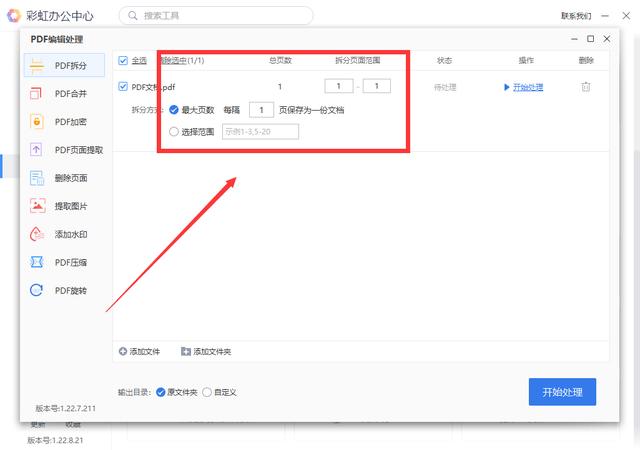Click the 拆分页面范围 column header
Screen dimensions: 640x450
(x=358, y=60)
